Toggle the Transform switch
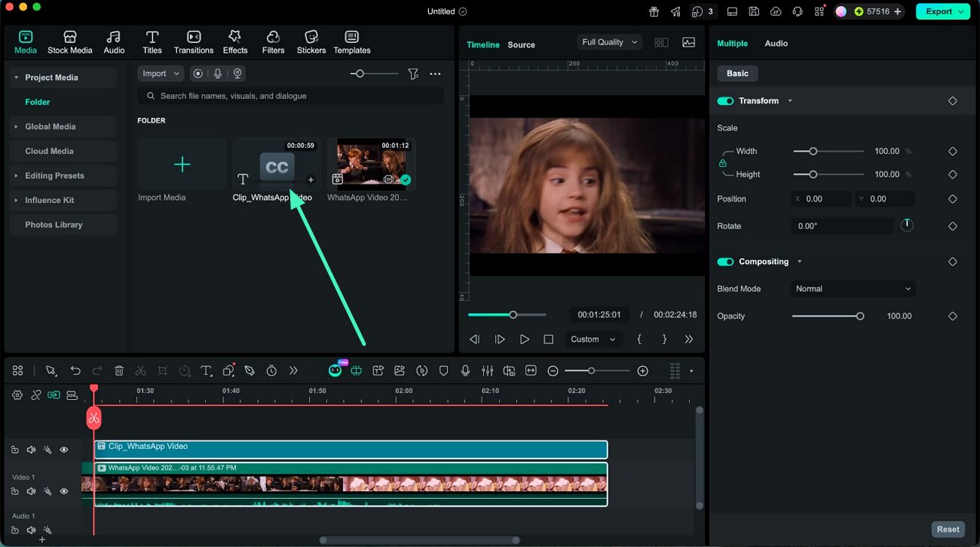Image resolution: width=980 pixels, height=547 pixels. point(725,101)
